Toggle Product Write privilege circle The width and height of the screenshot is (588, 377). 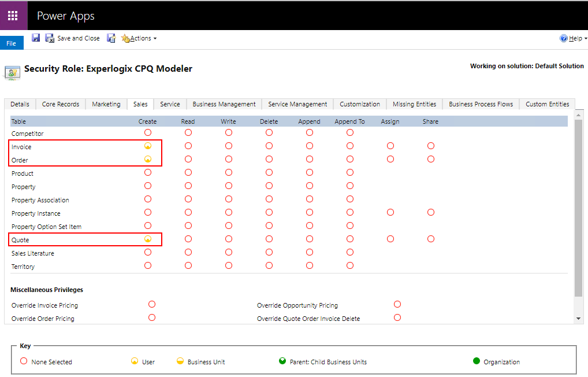click(229, 172)
